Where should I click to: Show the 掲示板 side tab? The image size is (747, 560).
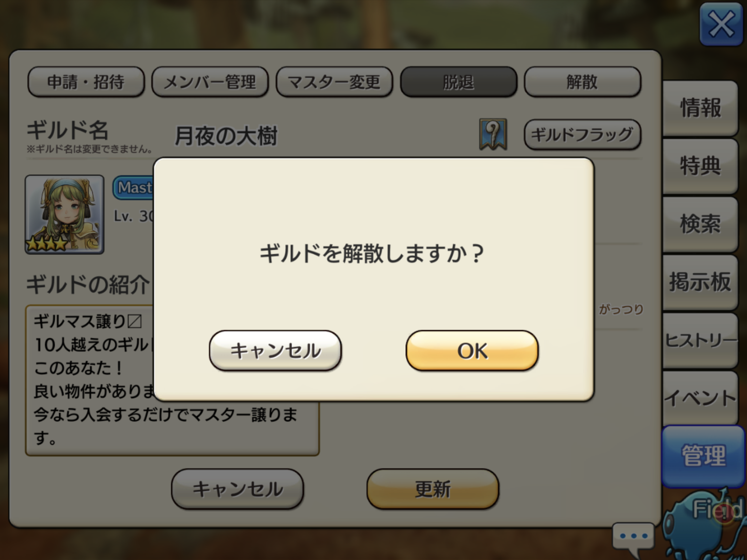(x=700, y=282)
